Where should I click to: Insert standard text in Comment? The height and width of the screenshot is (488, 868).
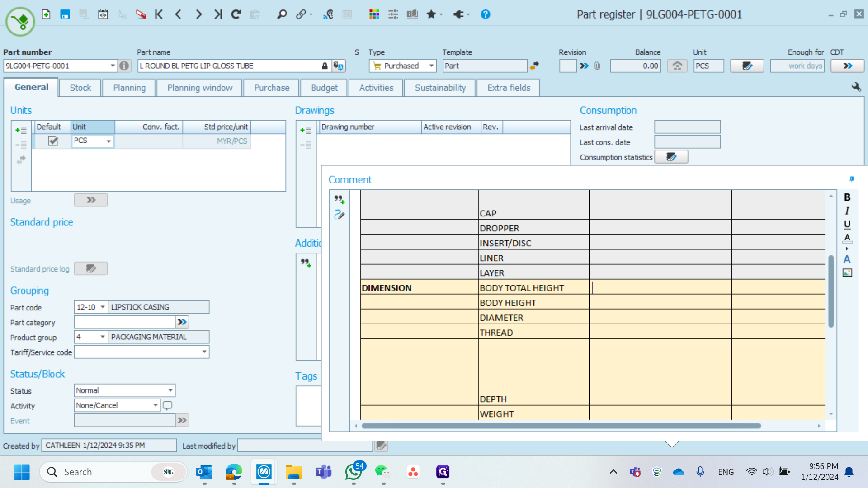tap(340, 199)
